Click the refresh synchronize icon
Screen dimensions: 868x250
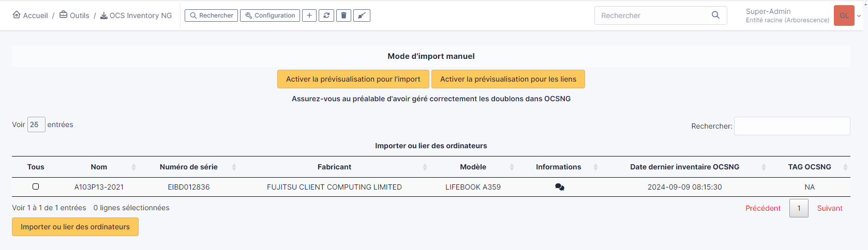[x=326, y=15]
